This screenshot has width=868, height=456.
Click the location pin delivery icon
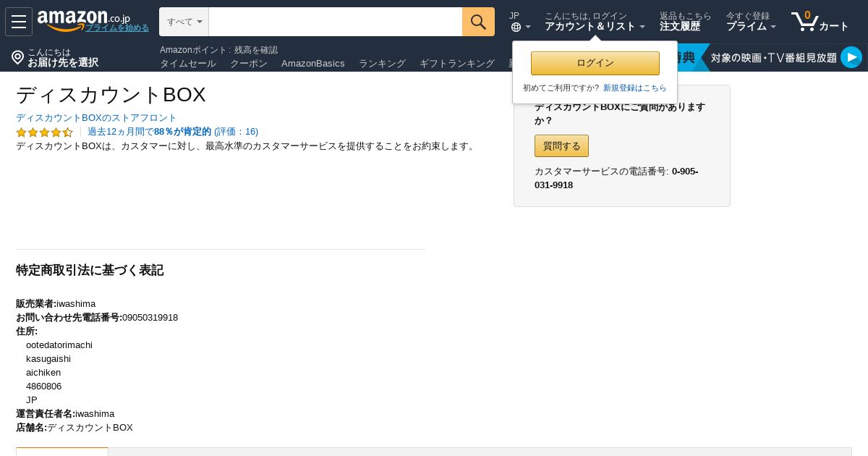tap(18, 57)
